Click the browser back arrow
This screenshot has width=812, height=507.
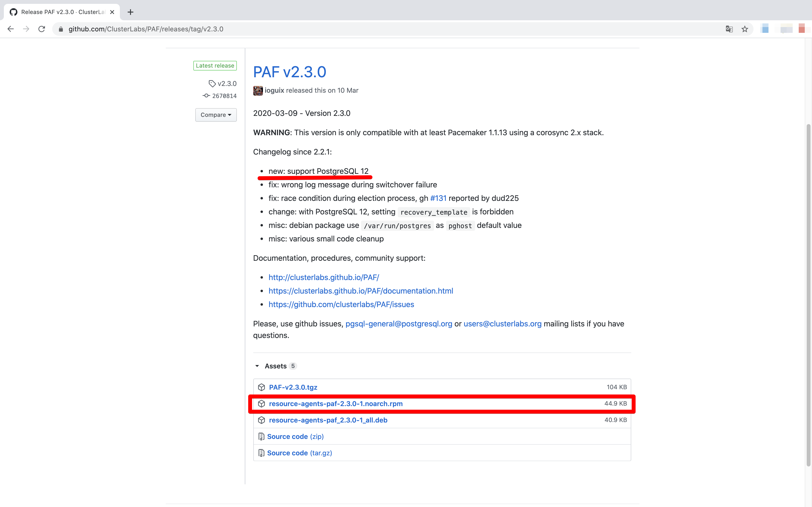(x=10, y=29)
